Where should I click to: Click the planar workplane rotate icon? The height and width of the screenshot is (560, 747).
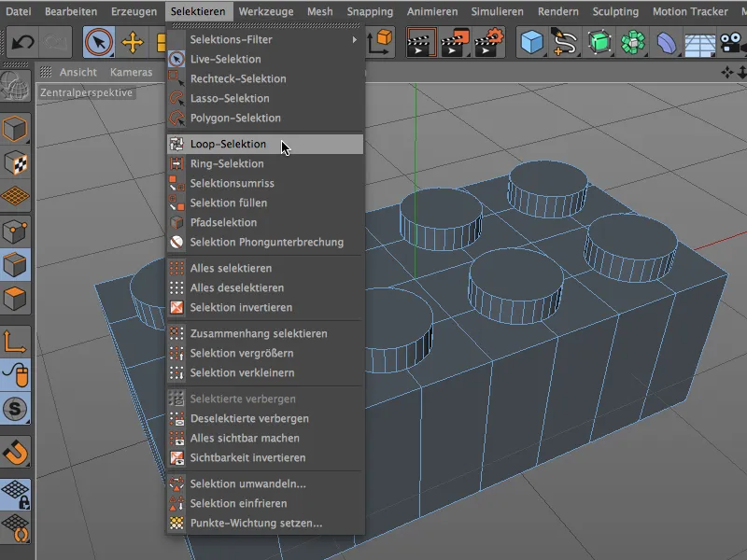click(x=15, y=527)
